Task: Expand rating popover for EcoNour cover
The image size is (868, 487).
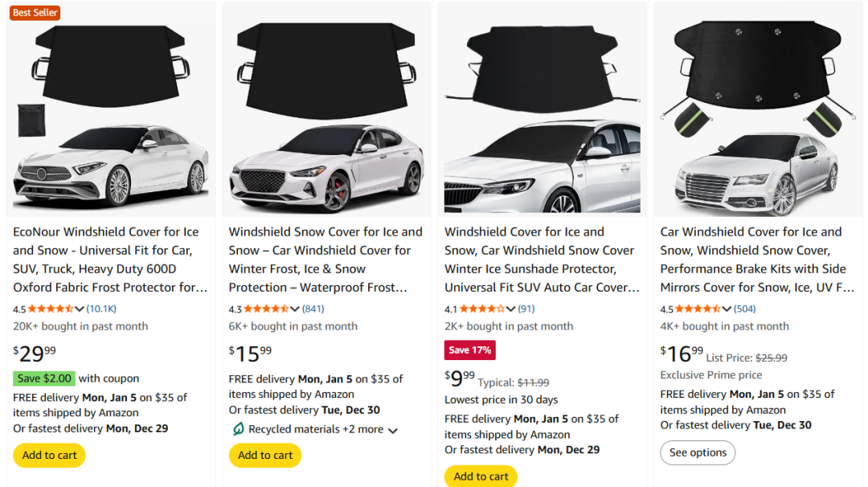Action: click(80, 309)
